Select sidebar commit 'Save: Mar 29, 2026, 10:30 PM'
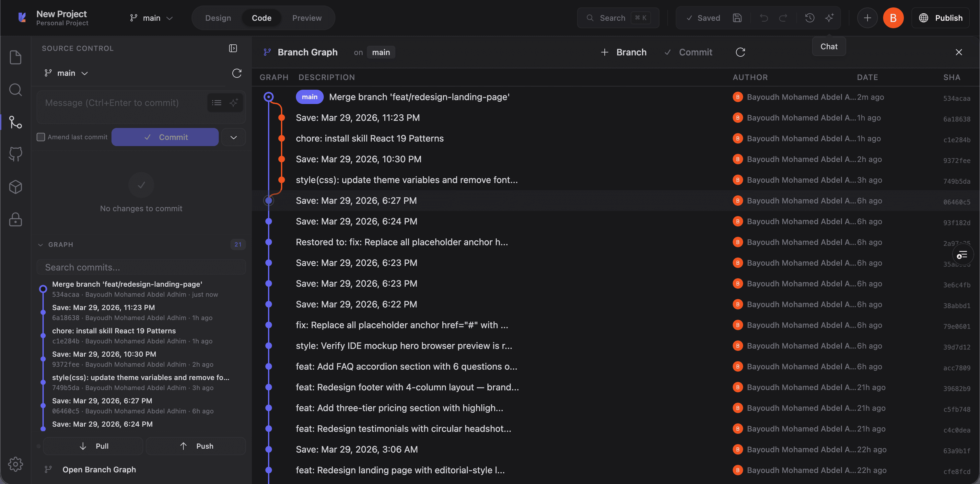Viewport: 980px width, 484px height. click(141, 359)
